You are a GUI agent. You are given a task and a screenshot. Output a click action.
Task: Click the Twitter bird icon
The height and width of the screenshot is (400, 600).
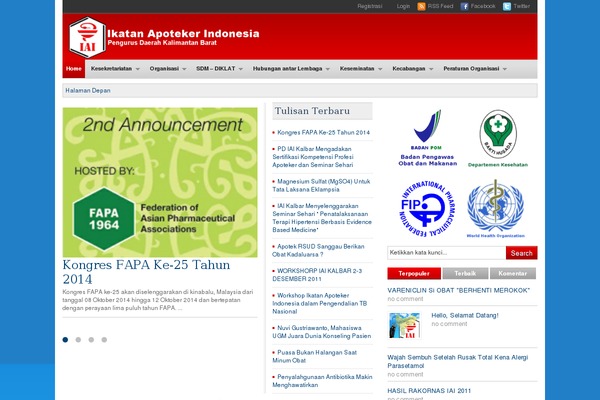tap(507, 7)
